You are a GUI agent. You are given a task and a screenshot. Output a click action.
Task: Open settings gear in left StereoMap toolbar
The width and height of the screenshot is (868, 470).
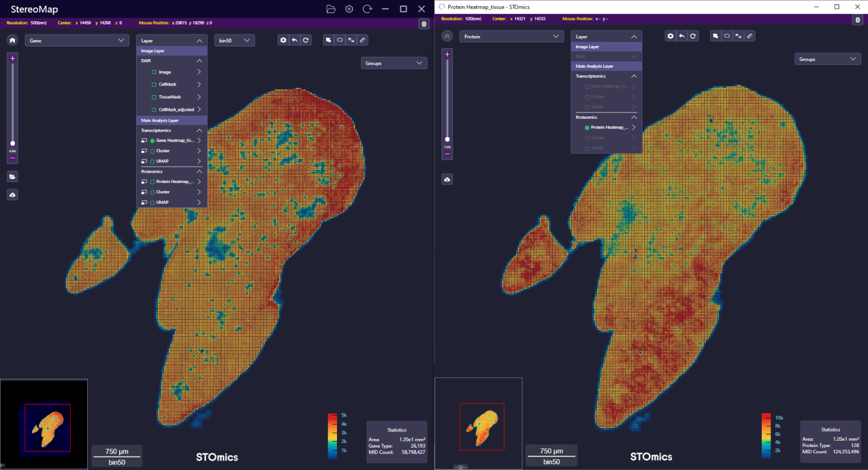click(x=283, y=40)
